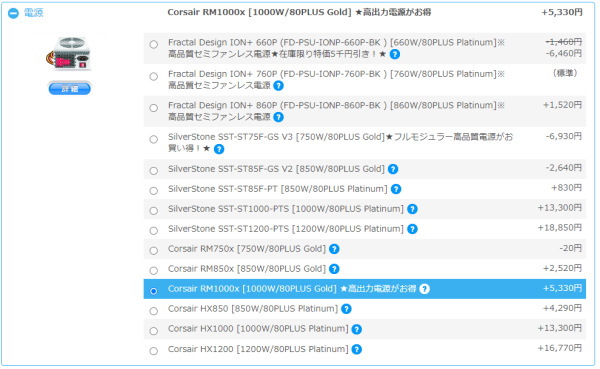Screen dimensions: 600x369
Task: Select Fractal Design ION+ 660P radio button
Action: point(154,44)
